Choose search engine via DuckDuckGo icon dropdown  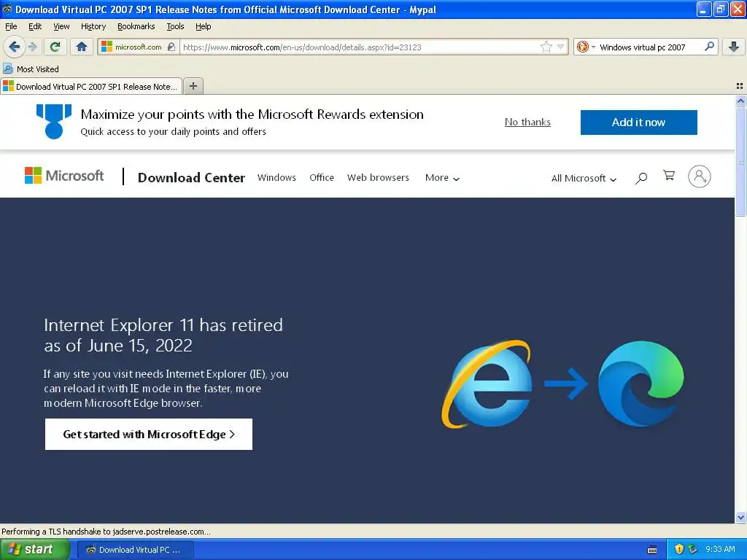[586, 47]
